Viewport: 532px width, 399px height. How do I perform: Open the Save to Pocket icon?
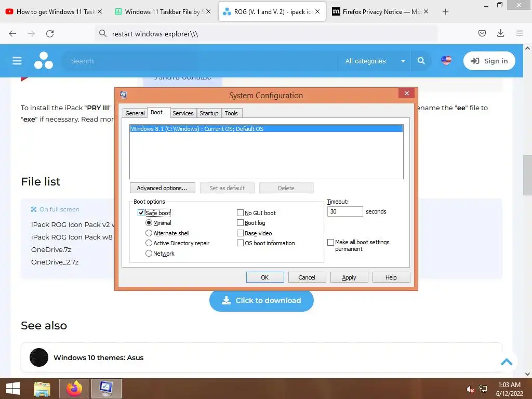coord(482,33)
